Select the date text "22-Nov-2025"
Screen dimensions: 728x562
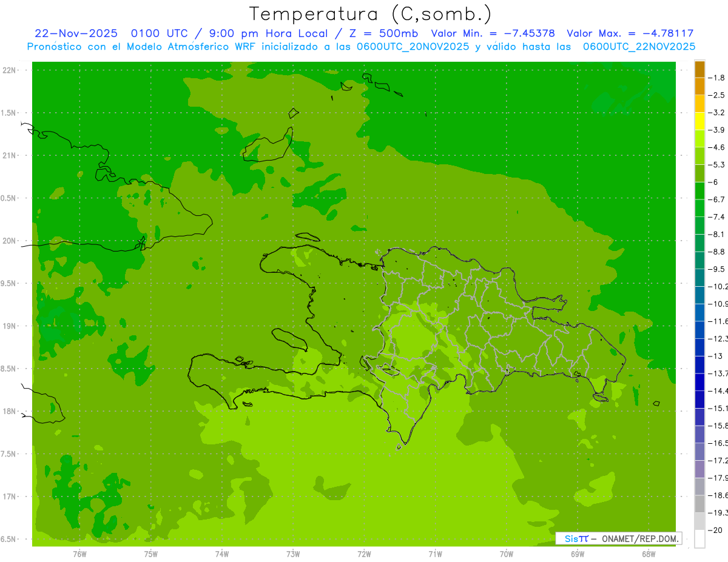(x=76, y=33)
